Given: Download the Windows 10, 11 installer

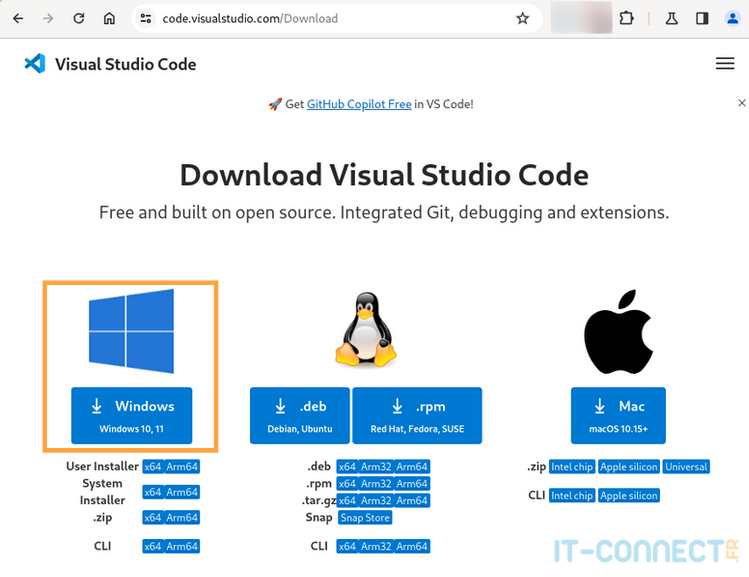Looking at the screenshot, I should 131,416.
